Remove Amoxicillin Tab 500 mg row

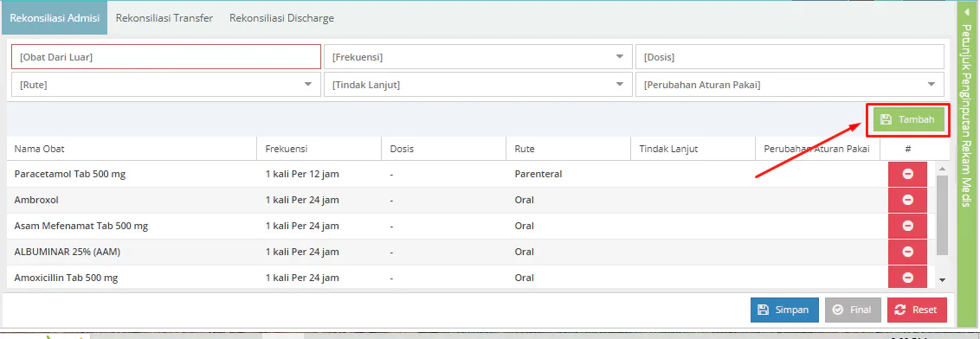coord(907,278)
